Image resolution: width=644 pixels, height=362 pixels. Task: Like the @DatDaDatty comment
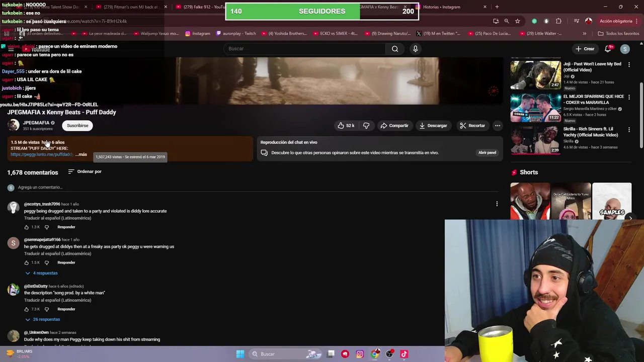[x=27, y=309]
